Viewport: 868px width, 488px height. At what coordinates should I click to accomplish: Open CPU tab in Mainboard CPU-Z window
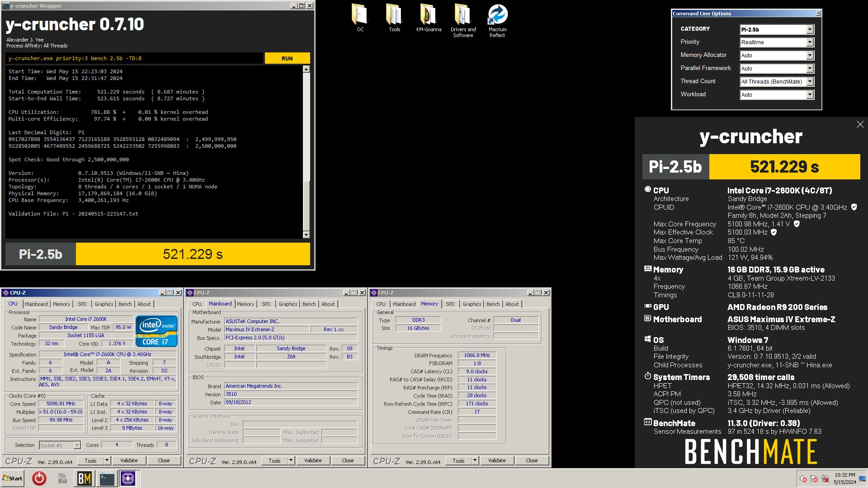tap(197, 304)
